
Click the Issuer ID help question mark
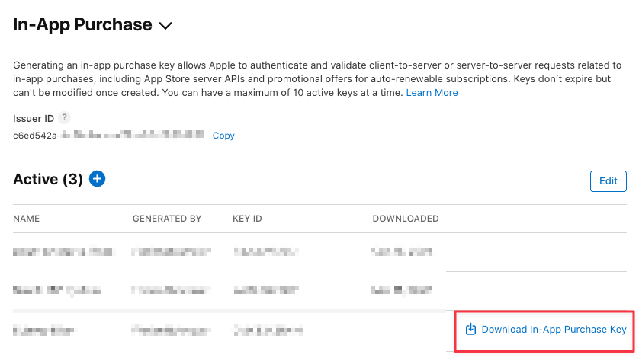pyautogui.click(x=65, y=117)
